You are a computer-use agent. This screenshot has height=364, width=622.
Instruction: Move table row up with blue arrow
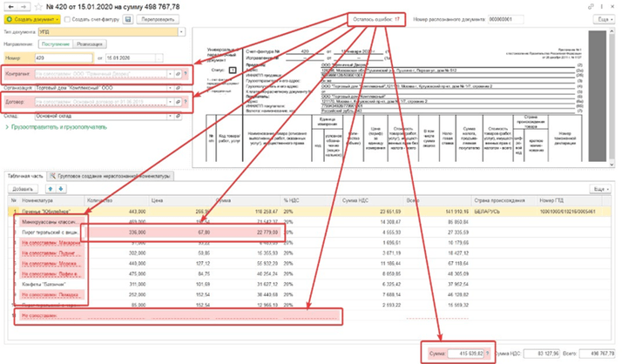coord(51,189)
